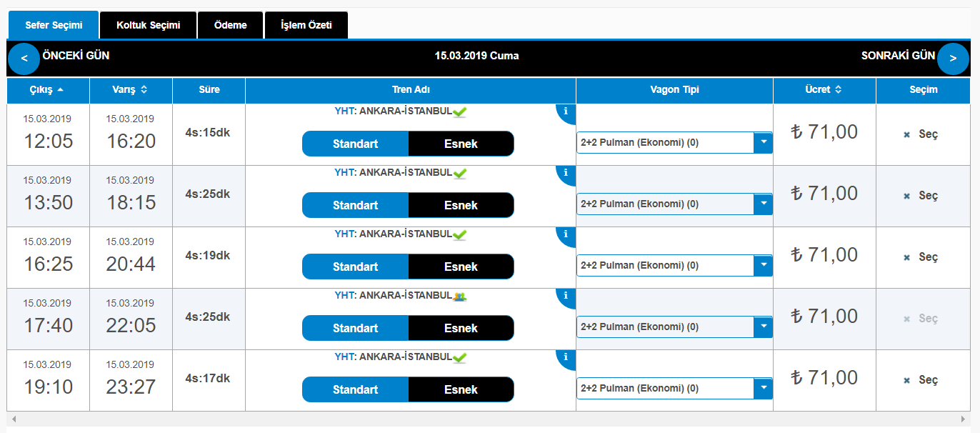
Task: Open the Ödeme tab
Action: (x=230, y=25)
